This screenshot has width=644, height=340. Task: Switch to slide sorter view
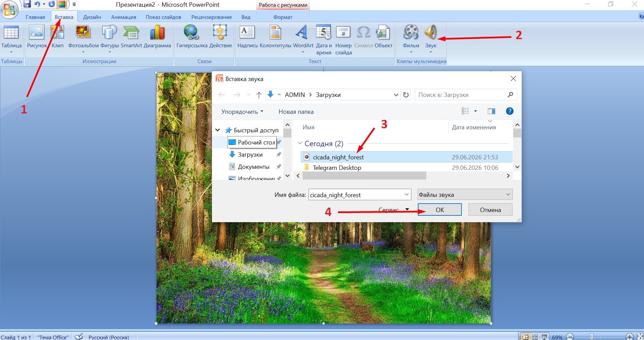point(535,337)
